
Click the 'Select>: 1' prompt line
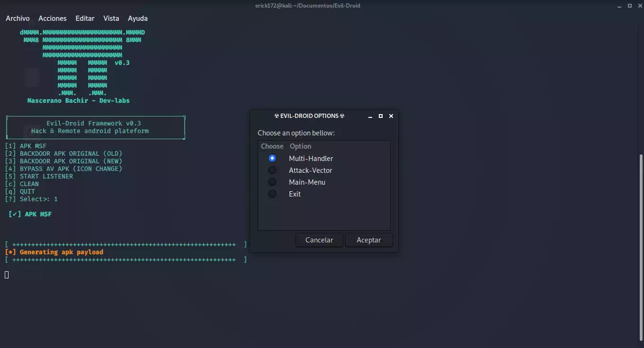(x=31, y=199)
